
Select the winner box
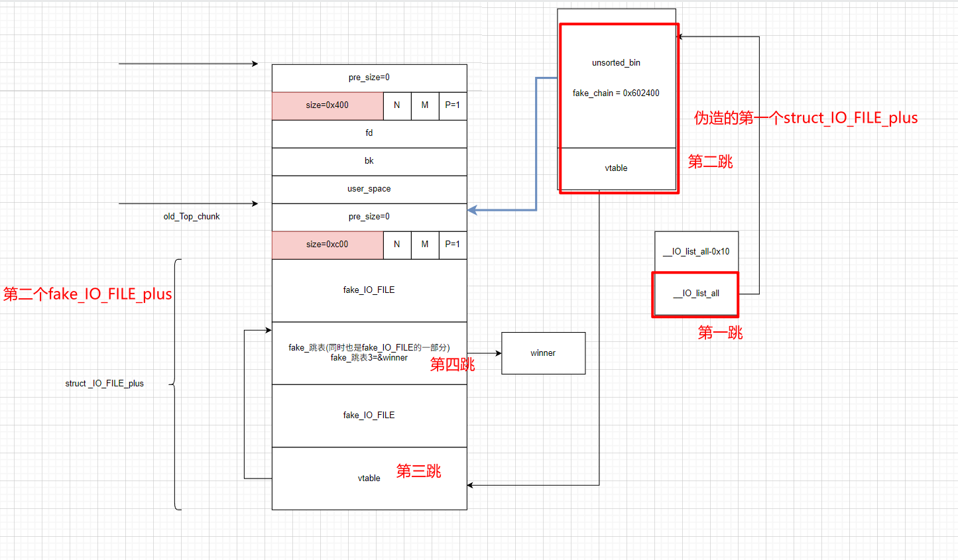coord(543,353)
